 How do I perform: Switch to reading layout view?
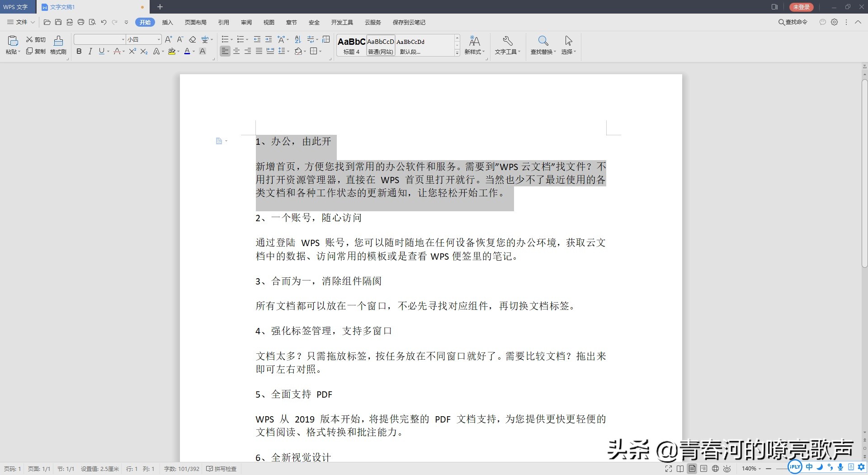pyautogui.click(x=680, y=469)
